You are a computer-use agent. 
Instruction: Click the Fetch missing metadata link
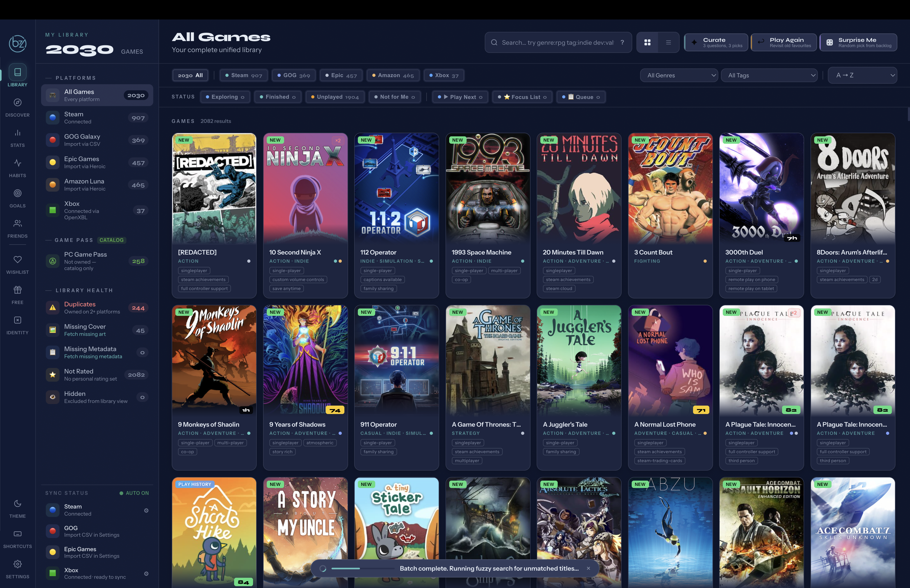(x=93, y=356)
